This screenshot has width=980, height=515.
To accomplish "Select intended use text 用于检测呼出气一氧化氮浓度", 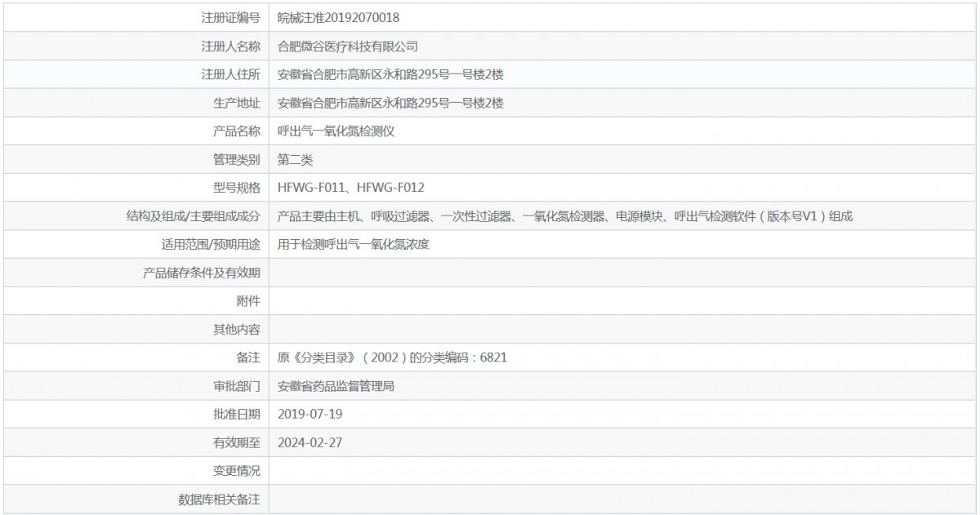I will (354, 244).
